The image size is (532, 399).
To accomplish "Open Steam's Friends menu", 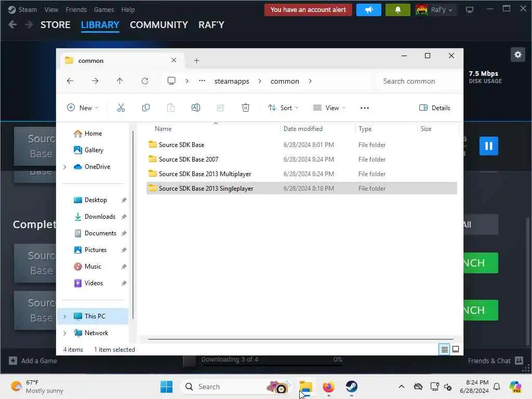I will coord(76,9).
